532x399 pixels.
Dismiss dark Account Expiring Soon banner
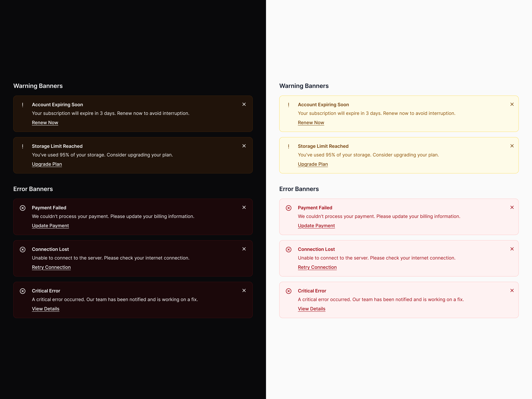click(244, 104)
